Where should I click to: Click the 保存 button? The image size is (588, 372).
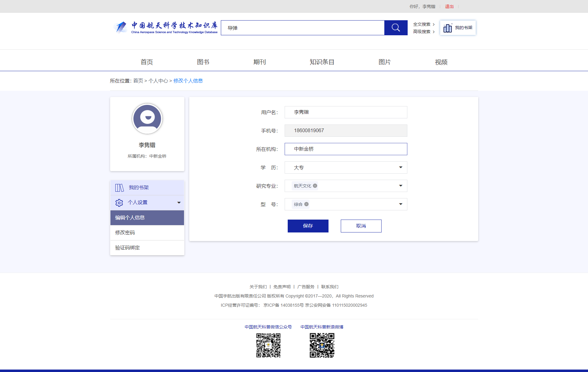coord(308,226)
